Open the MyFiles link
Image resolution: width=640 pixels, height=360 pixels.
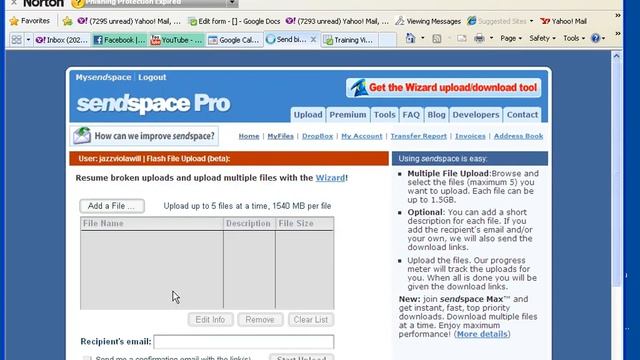click(x=280, y=136)
